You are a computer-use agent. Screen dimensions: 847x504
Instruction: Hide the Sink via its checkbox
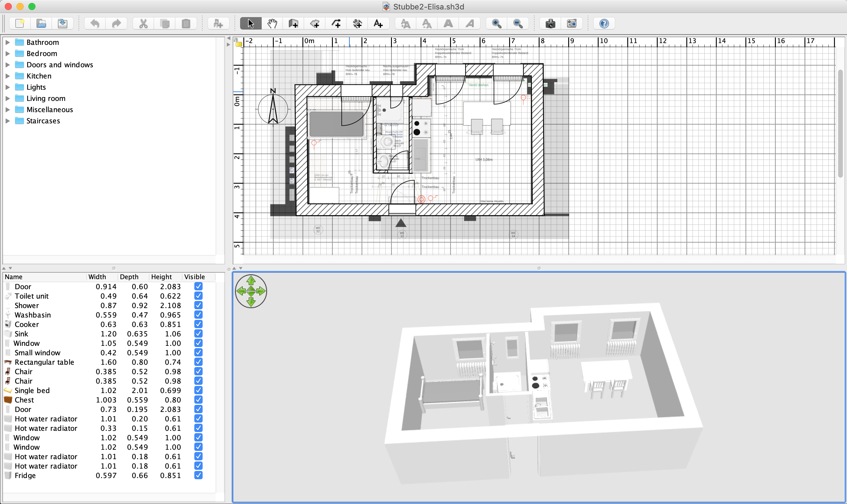(x=198, y=333)
